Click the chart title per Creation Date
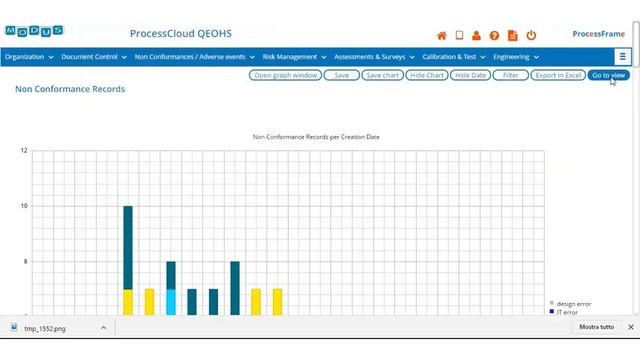 [316, 137]
